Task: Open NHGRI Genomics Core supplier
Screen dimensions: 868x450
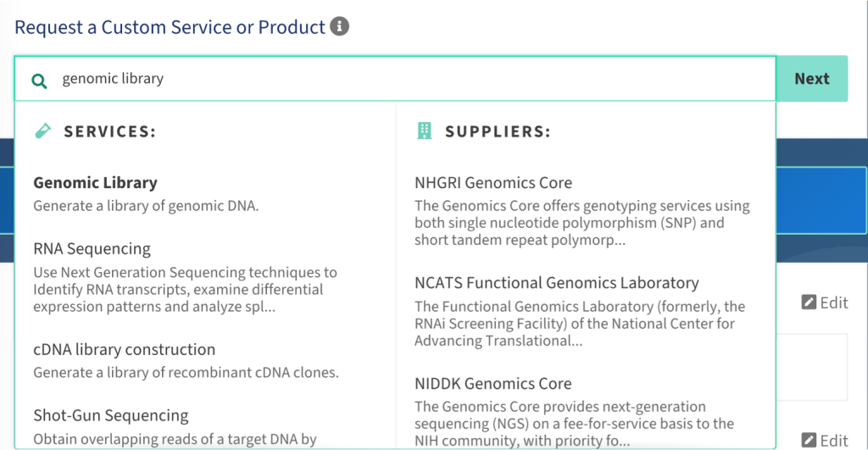Action: [x=492, y=183]
